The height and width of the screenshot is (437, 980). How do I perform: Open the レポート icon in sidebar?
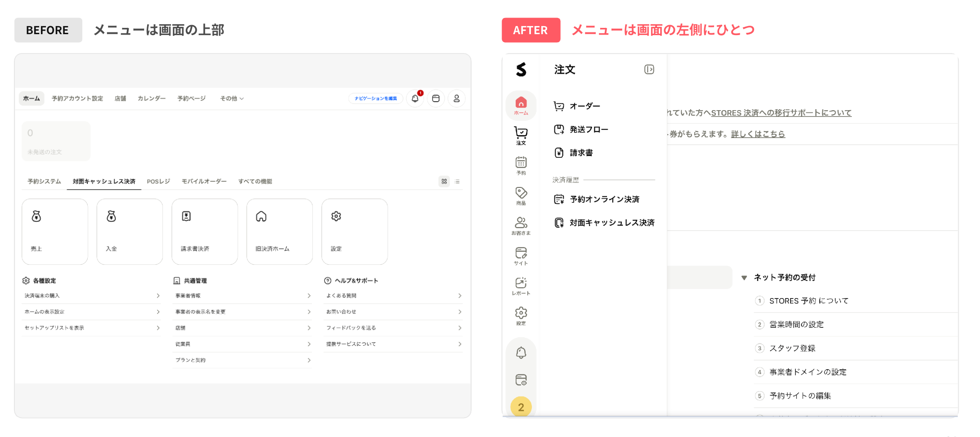pyautogui.click(x=521, y=286)
